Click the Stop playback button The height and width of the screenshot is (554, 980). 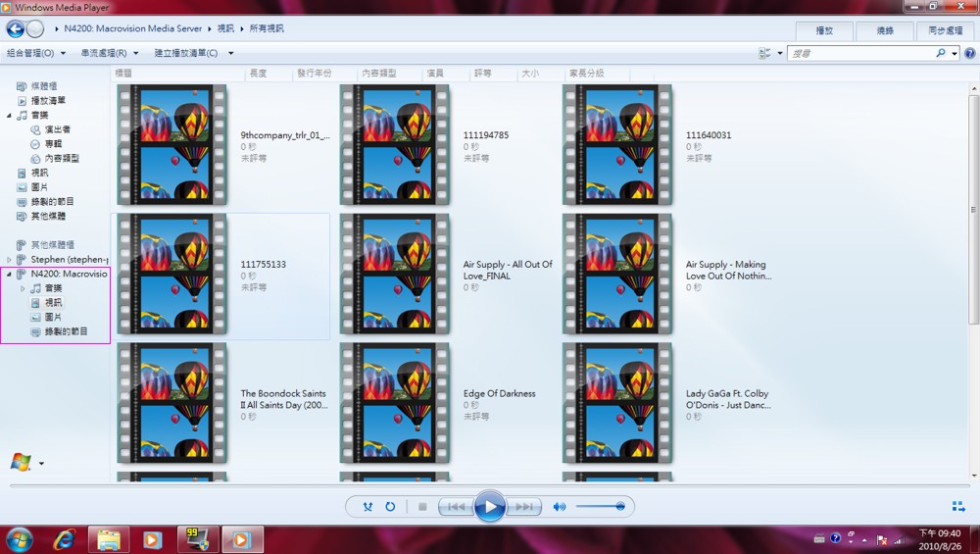(422, 507)
